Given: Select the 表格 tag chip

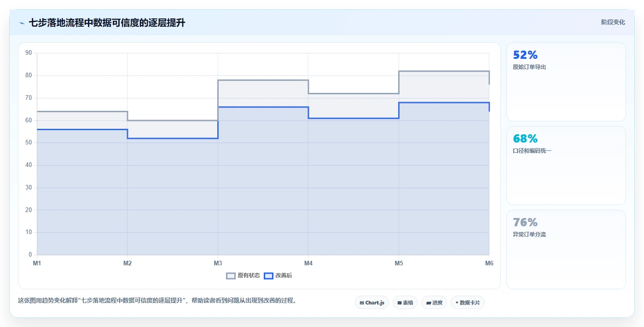Looking at the screenshot, I should (405, 303).
